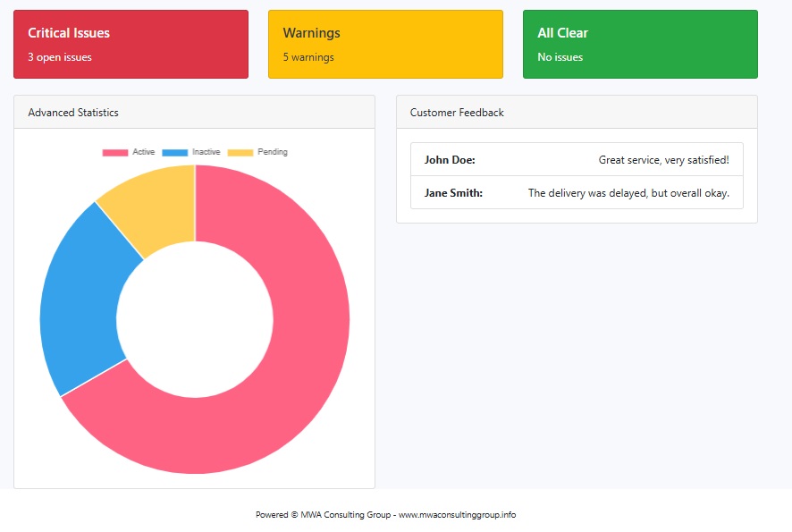Open the yellow Warnings card title

point(312,33)
